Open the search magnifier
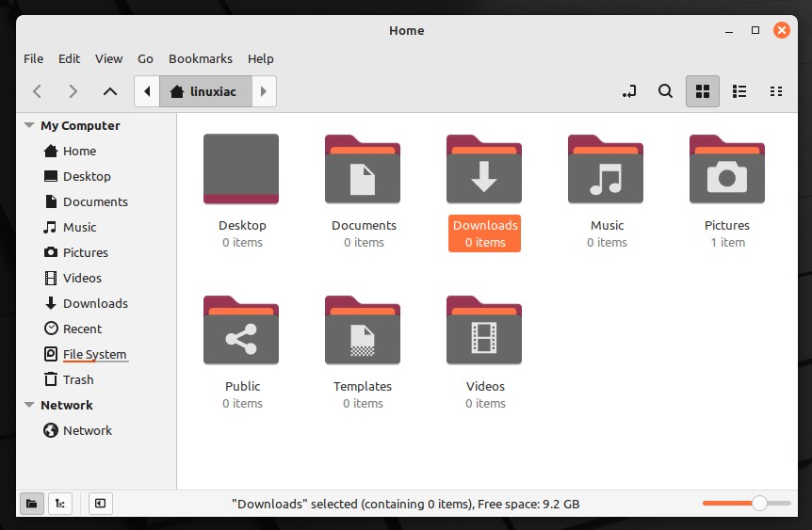The width and height of the screenshot is (812, 530). click(665, 91)
